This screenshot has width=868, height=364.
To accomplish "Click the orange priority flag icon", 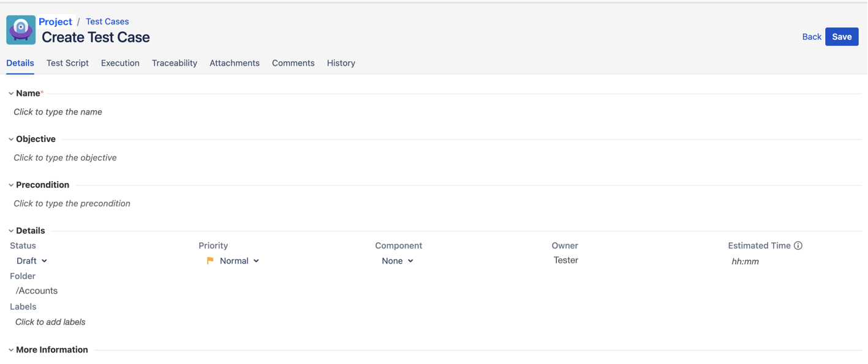I will click(210, 261).
